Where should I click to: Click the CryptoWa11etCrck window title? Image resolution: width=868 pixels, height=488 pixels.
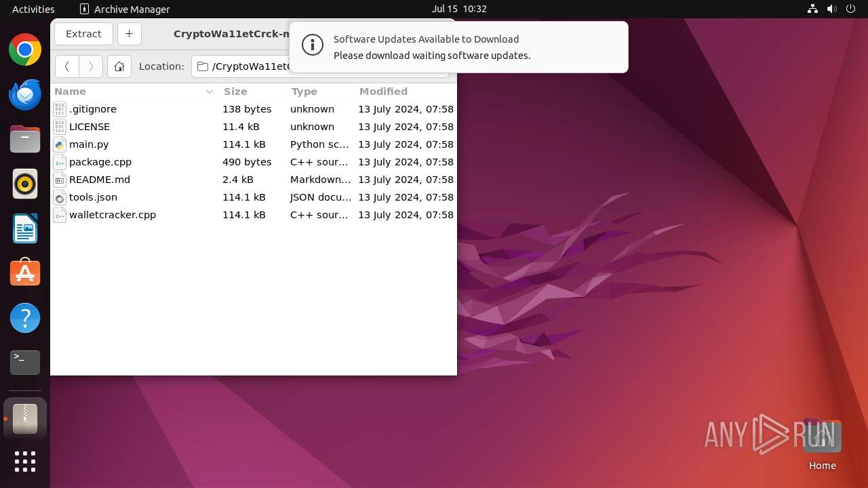click(231, 34)
